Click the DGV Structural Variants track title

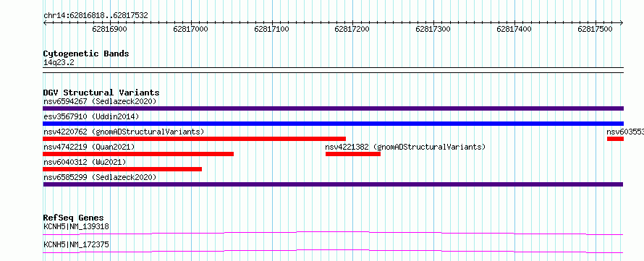101,93
